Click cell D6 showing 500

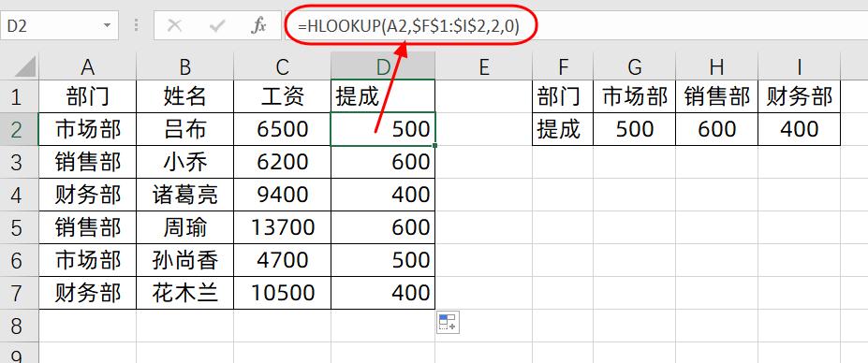pyautogui.click(x=383, y=260)
